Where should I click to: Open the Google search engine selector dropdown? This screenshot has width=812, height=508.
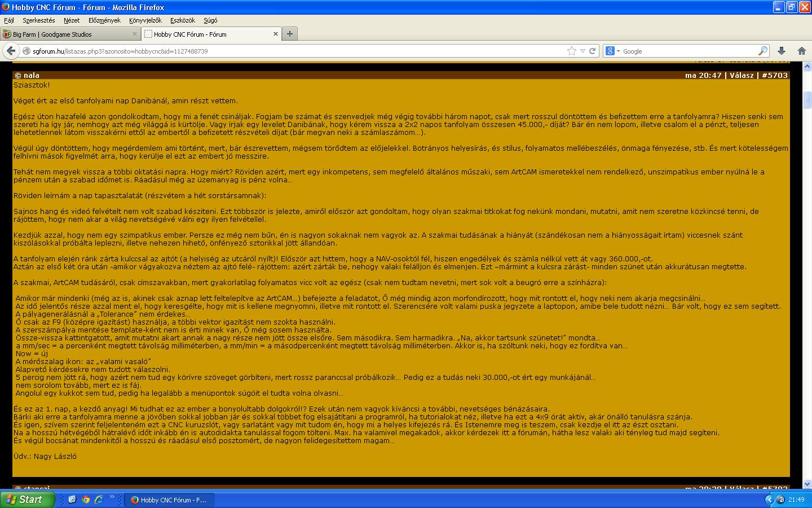coord(612,51)
